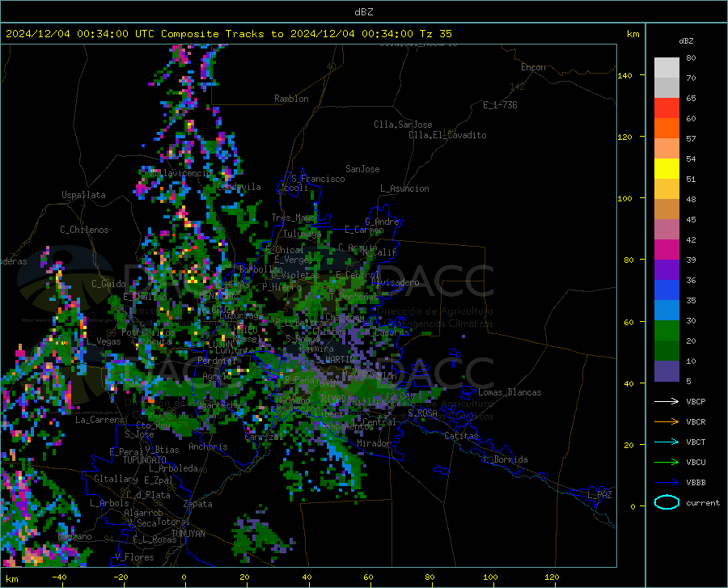The image size is (728, 588).
Task: Click the 'C_Chilenos' place label
Action: tap(84, 230)
